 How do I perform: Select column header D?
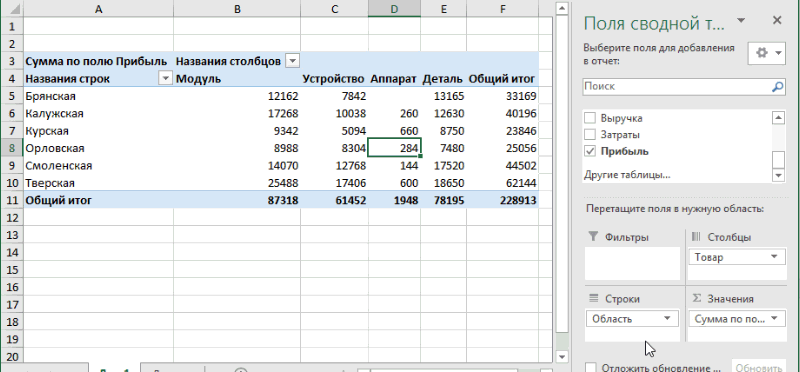click(394, 9)
